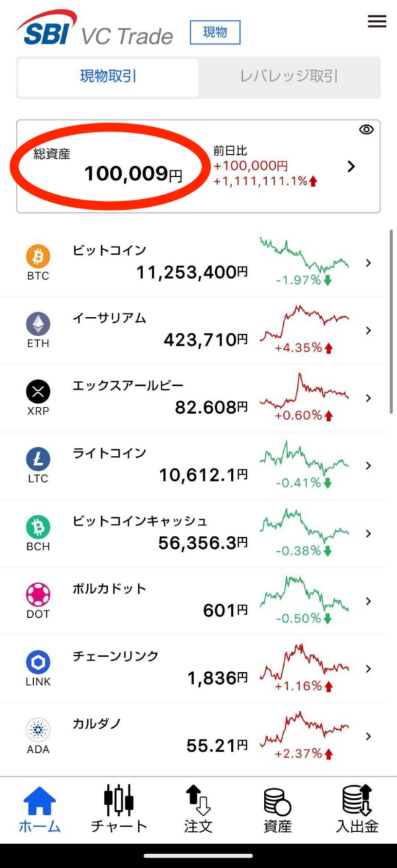This screenshot has width=397, height=868.
Task: Click the XRP price mini chart
Action: coord(304,392)
